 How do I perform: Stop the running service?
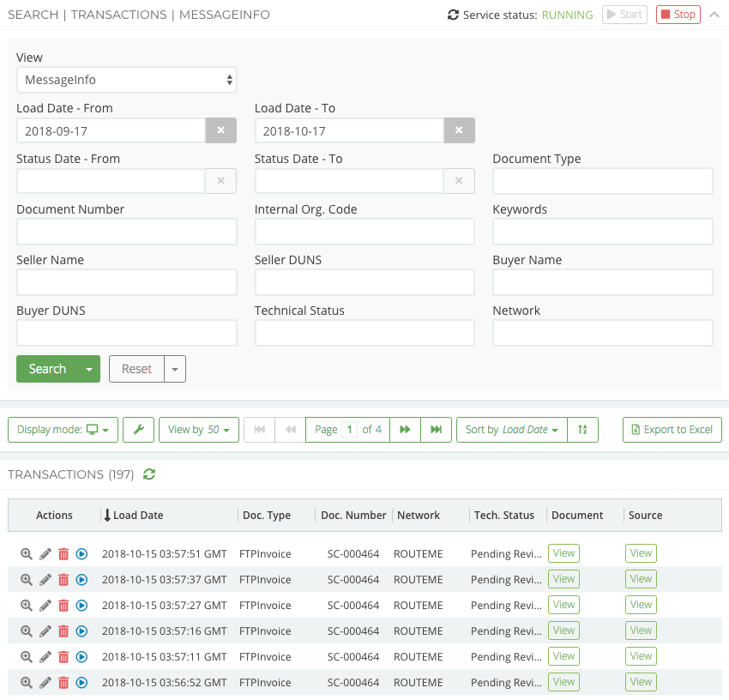pos(678,15)
